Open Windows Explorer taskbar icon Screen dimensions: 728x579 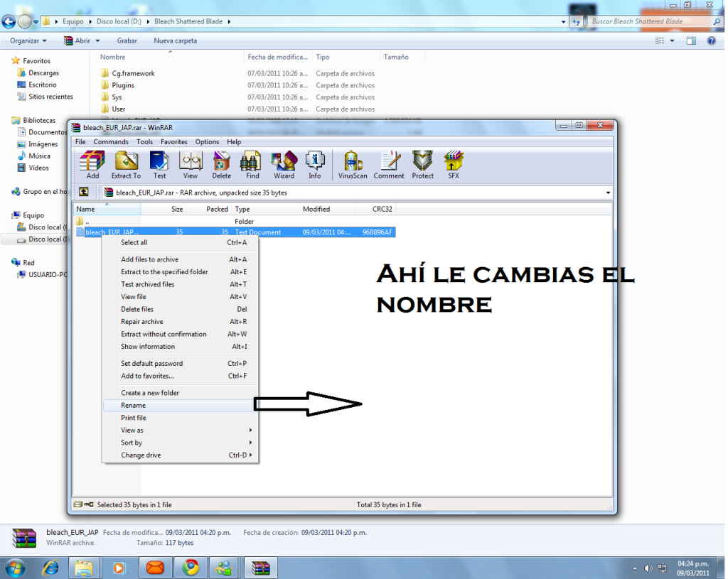pos(84,568)
